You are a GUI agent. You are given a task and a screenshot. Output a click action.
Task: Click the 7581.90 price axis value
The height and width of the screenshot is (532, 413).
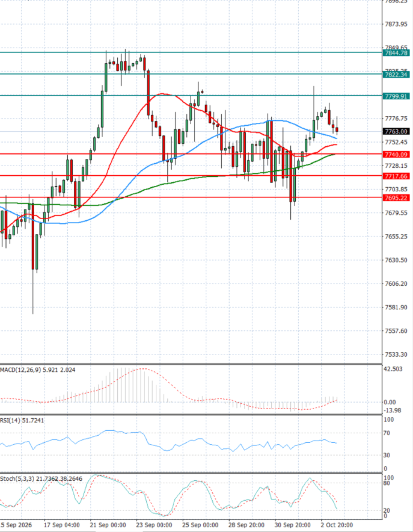coord(396,307)
